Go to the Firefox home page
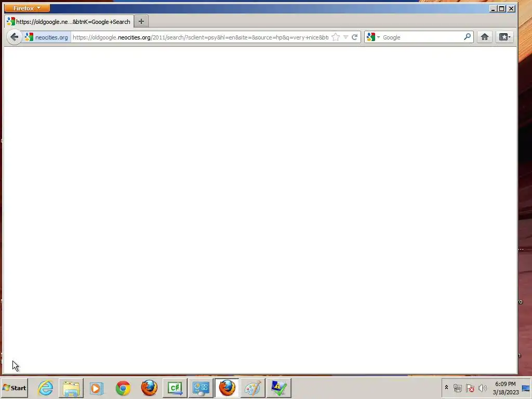 485,37
